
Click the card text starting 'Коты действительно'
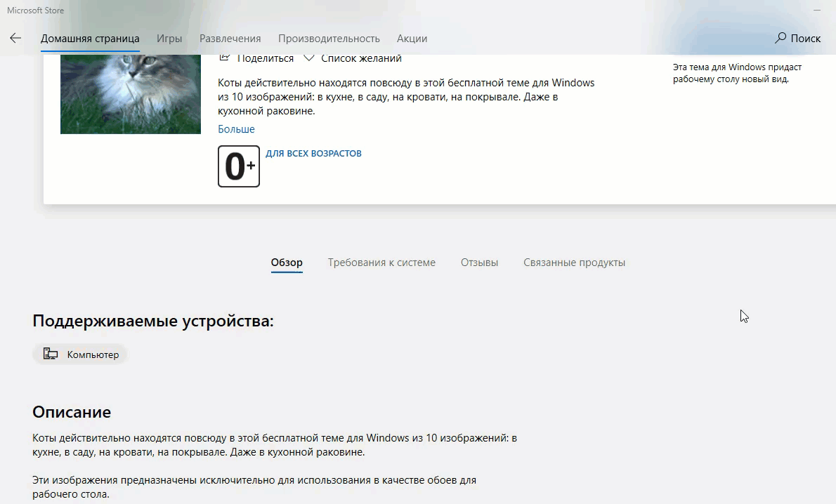pos(406,97)
